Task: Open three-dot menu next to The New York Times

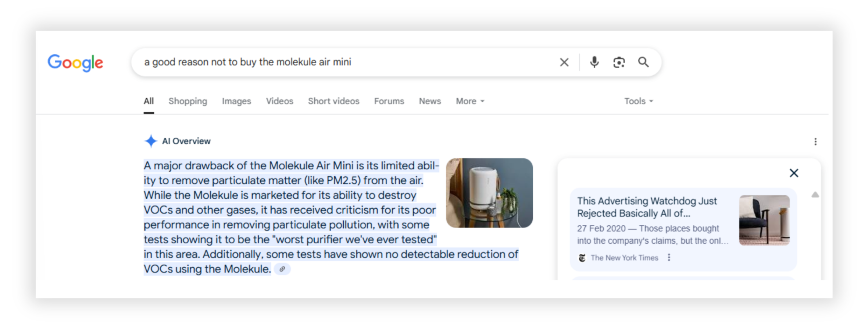Action: pos(669,258)
